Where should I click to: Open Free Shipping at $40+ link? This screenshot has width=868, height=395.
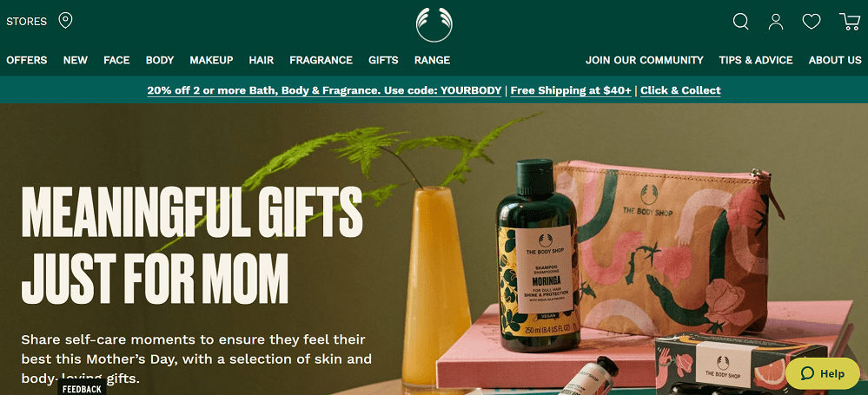571,90
